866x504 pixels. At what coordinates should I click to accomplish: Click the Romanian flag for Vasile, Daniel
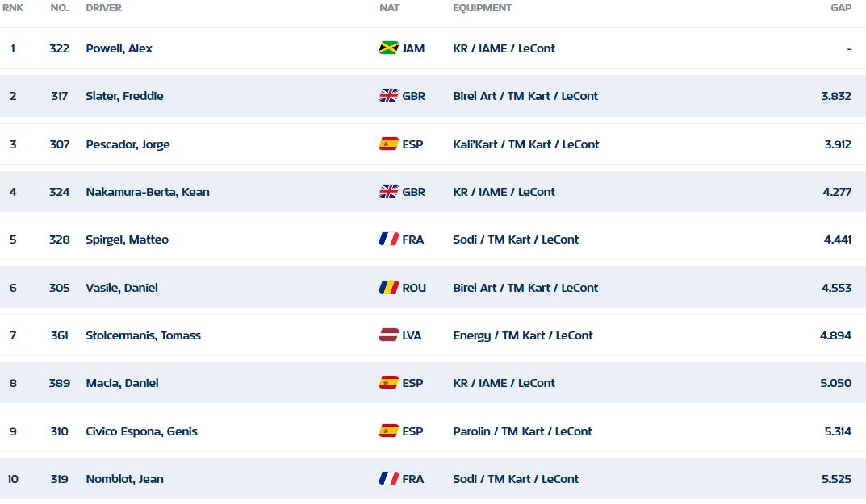[389, 288]
